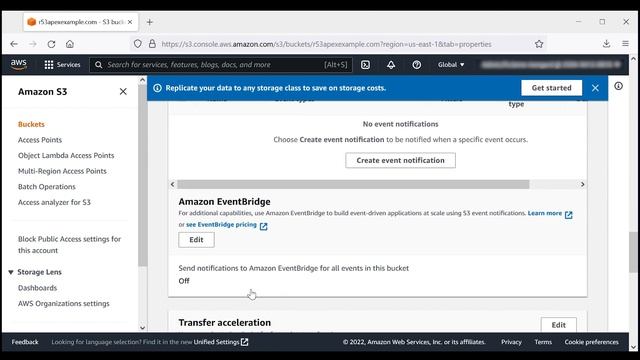This screenshot has height=360, width=640.
Task: Open the notifications bell
Action: pos(391,64)
